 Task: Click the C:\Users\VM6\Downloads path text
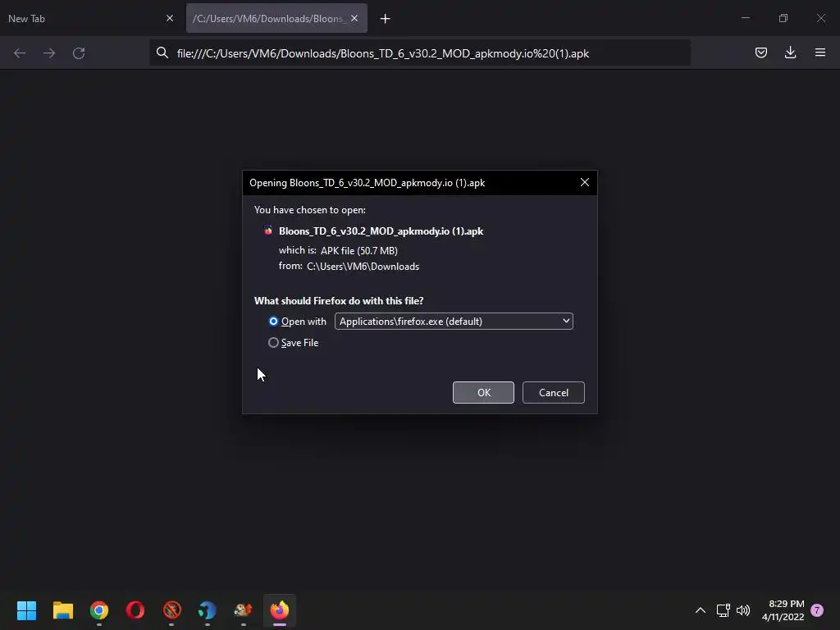pos(363,267)
